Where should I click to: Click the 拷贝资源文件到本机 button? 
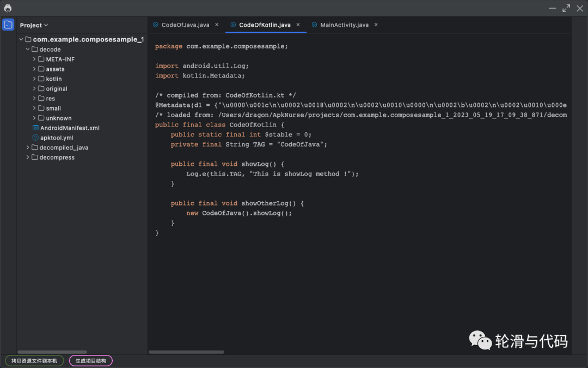[34, 360]
